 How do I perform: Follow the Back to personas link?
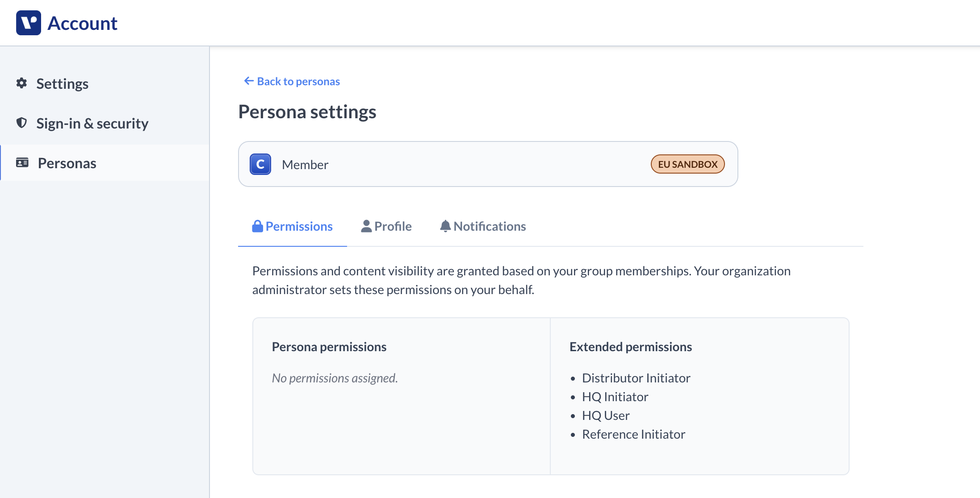[x=292, y=81]
